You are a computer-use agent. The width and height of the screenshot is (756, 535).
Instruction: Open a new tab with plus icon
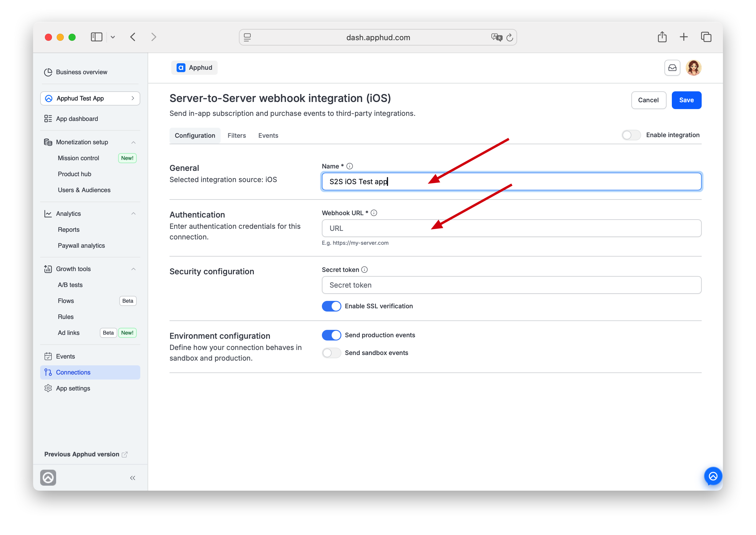pos(684,37)
